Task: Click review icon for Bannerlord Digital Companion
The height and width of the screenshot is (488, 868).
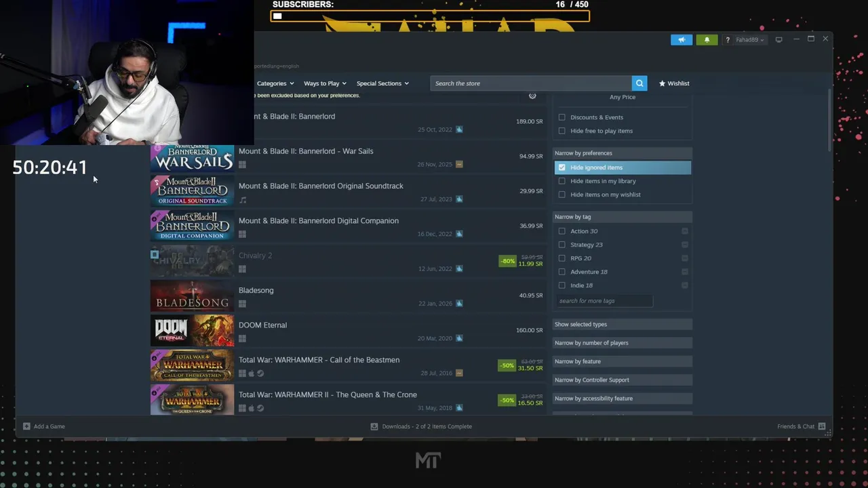Action: pyautogui.click(x=459, y=234)
